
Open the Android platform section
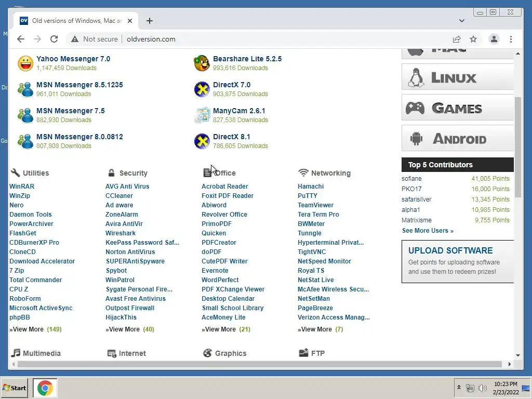pyautogui.click(x=458, y=138)
